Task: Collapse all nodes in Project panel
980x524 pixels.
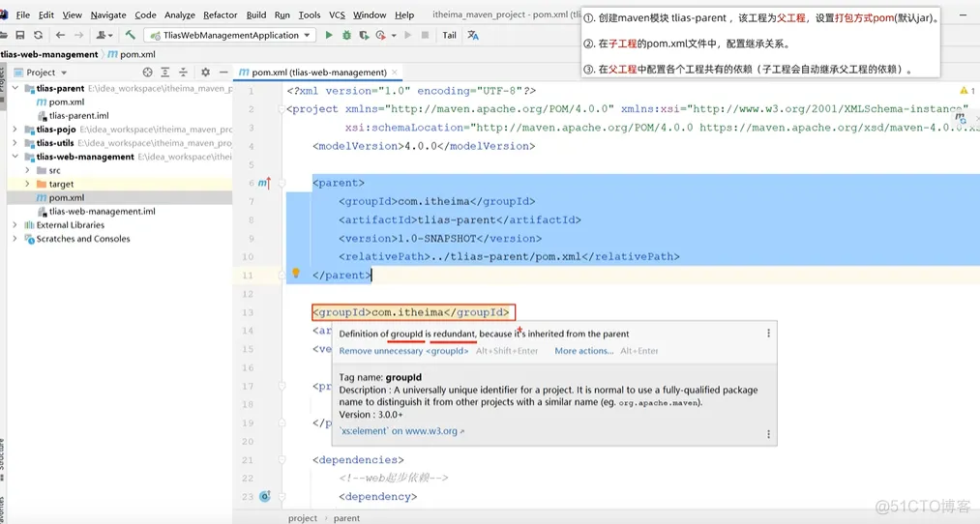Action: [183, 73]
